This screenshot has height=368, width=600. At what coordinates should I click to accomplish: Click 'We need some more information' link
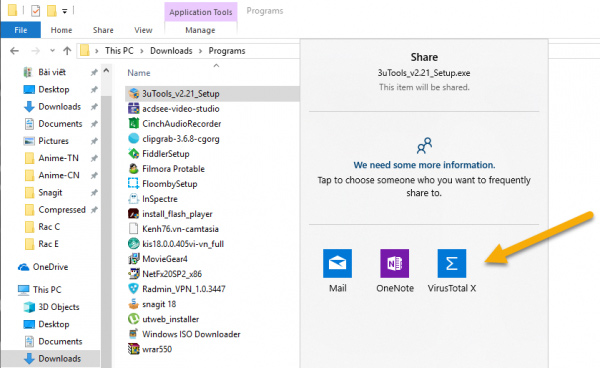(x=424, y=165)
